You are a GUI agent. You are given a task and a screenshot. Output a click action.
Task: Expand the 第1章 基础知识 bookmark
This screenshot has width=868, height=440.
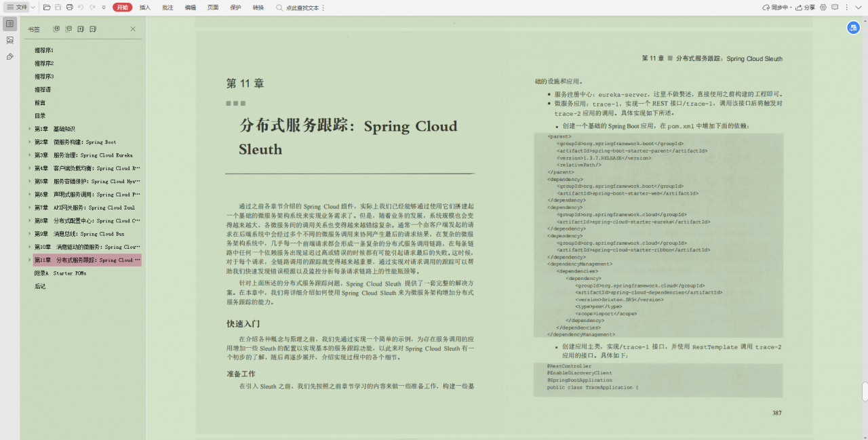point(30,129)
